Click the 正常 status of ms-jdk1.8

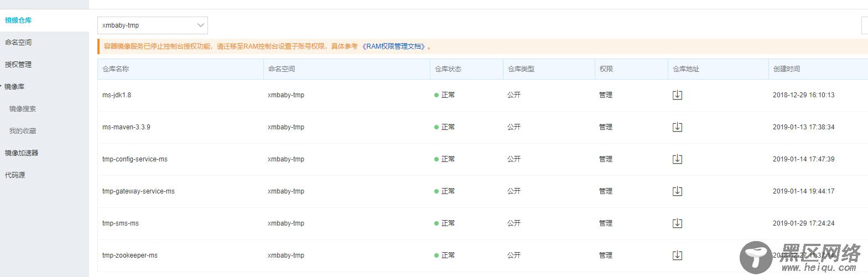pyautogui.click(x=445, y=95)
